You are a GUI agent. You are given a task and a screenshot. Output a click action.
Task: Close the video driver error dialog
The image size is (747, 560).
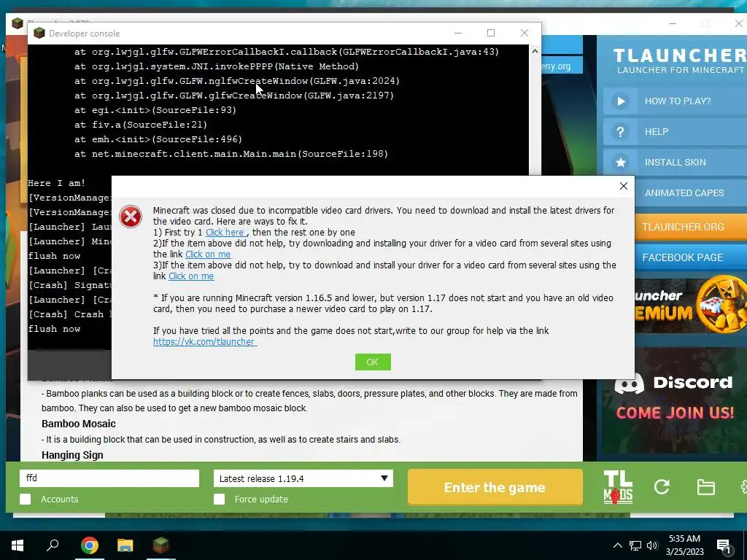click(623, 186)
